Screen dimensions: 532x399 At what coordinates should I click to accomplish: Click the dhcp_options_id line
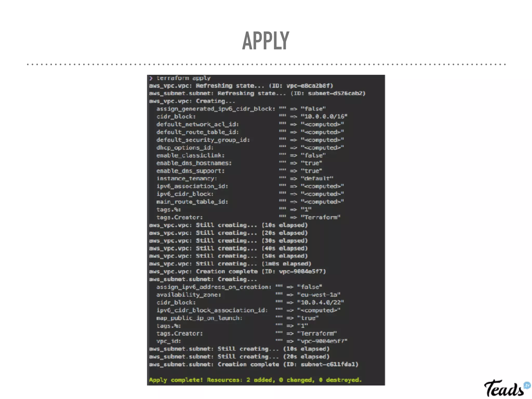pos(250,148)
